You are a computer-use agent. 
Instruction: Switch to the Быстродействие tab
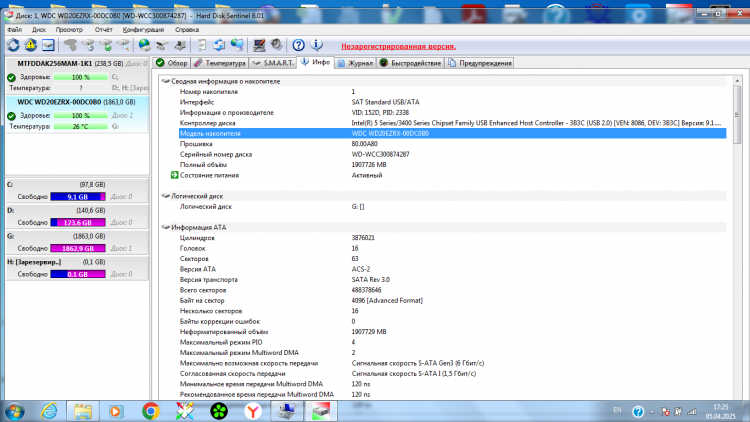[x=410, y=63]
